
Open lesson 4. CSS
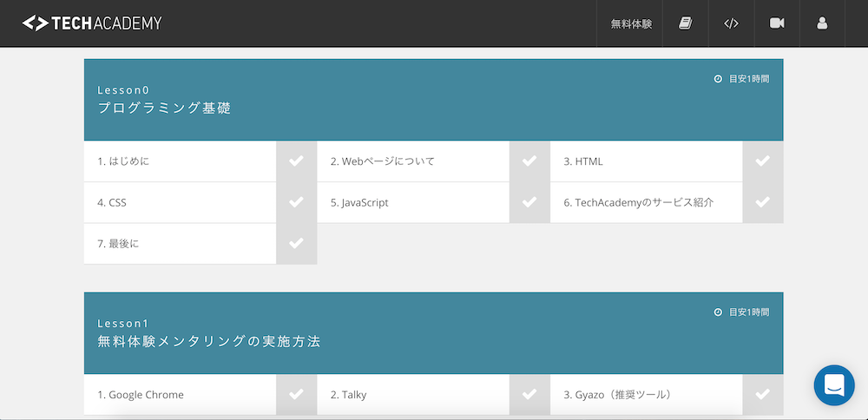pos(180,202)
